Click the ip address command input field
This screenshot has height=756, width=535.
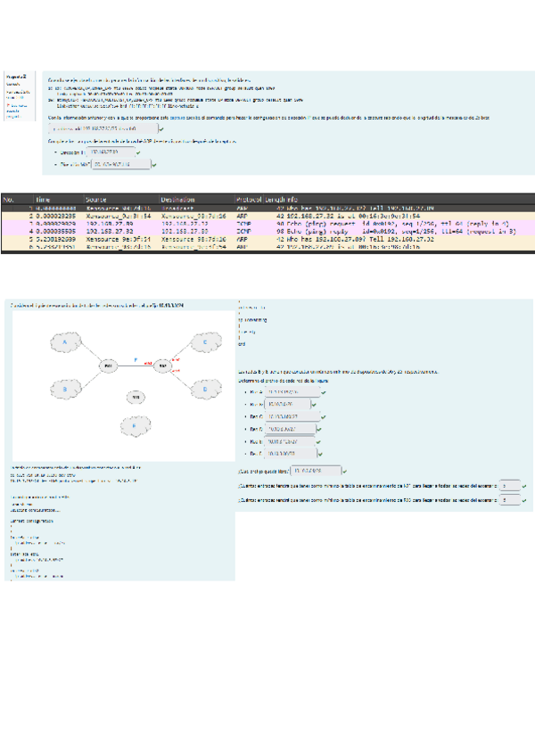103,128
